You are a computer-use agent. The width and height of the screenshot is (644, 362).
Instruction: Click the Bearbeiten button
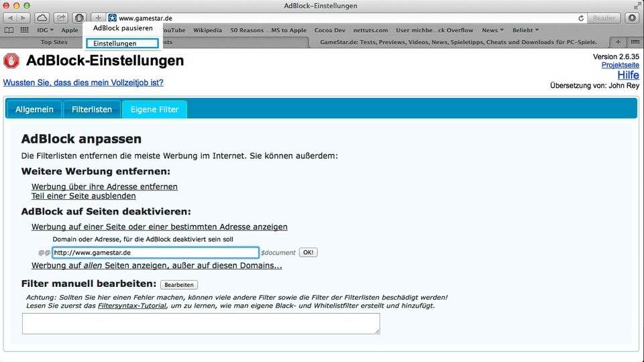179,285
